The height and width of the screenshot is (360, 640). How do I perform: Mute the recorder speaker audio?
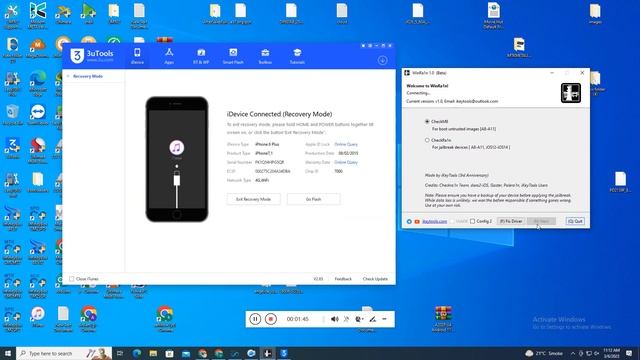click(335, 319)
